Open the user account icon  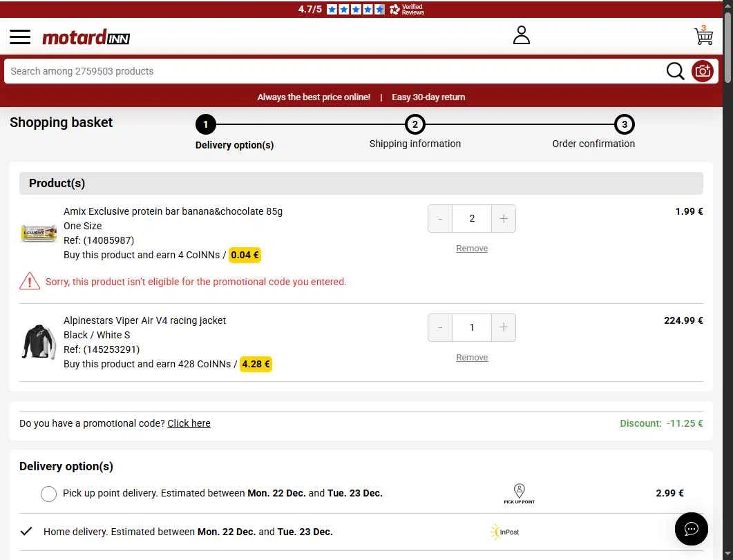click(521, 35)
